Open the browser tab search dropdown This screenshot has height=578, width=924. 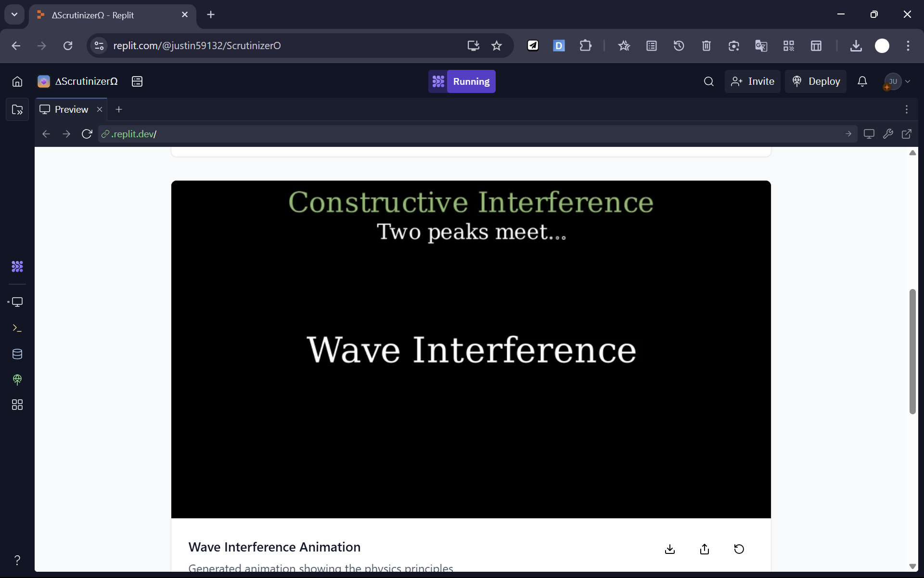[14, 14]
